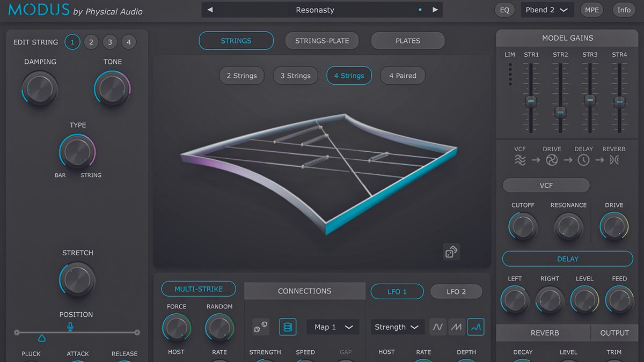
Task: Click the delay Level knob
Action: (x=584, y=300)
